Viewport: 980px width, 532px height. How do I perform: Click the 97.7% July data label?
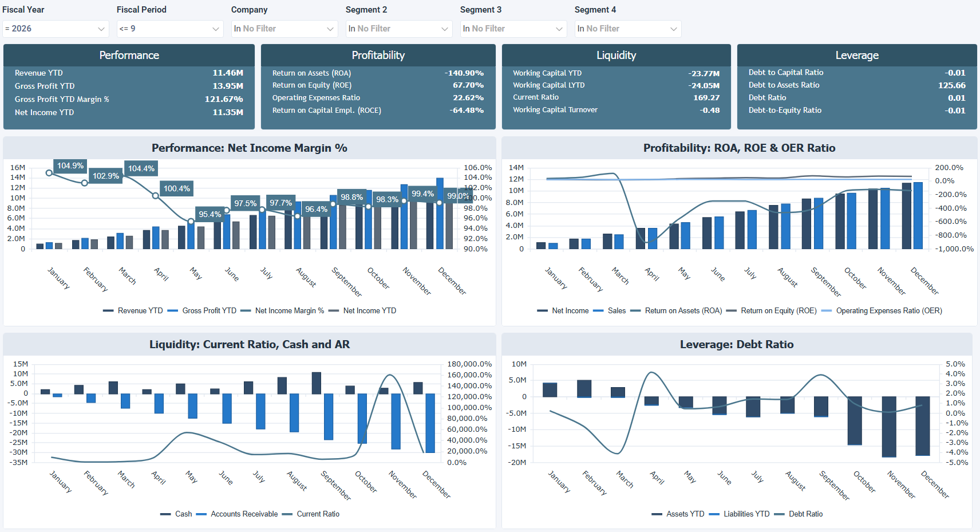[x=281, y=203]
